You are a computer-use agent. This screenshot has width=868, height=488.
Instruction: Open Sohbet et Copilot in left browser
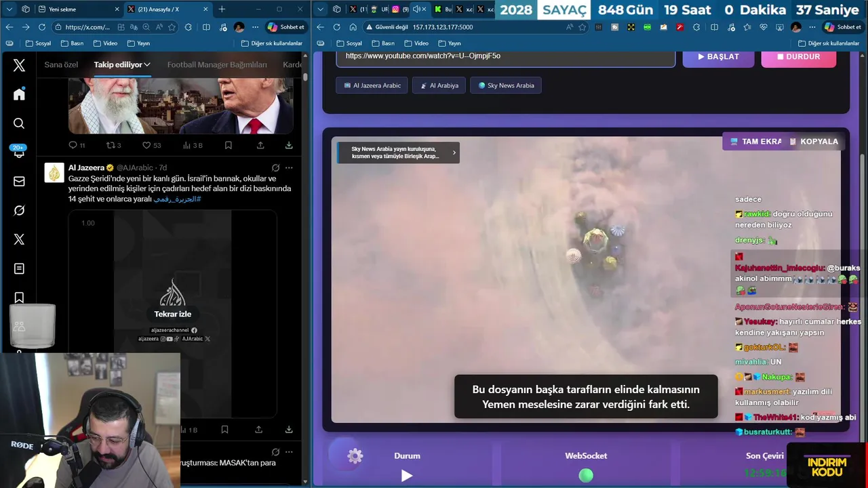point(286,27)
